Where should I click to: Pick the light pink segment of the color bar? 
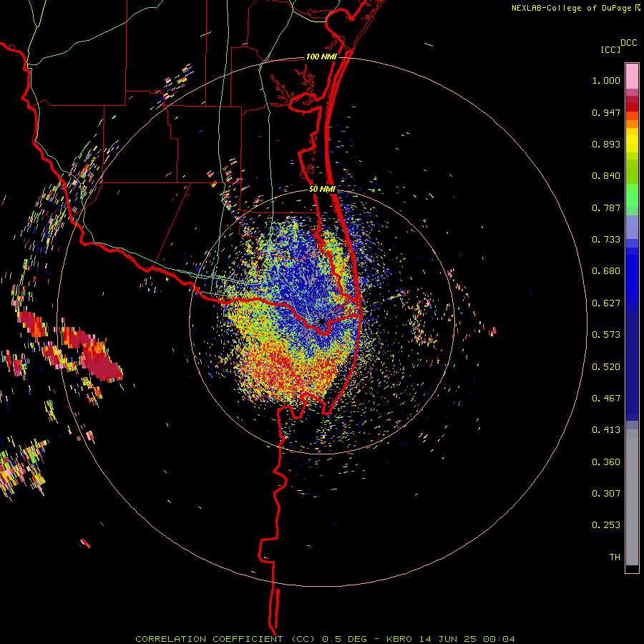pyautogui.click(x=632, y=77)
